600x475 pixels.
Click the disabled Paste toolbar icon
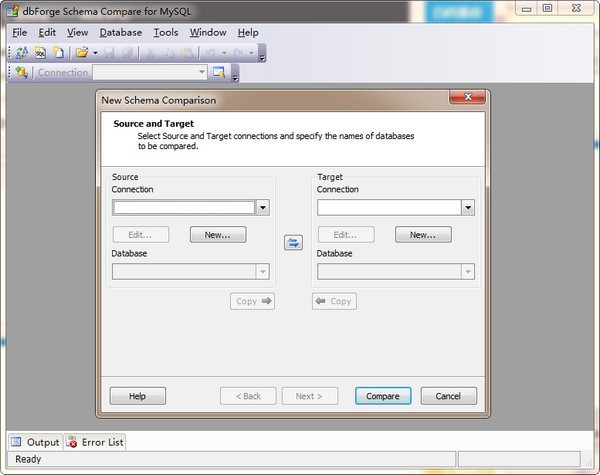tap(188, 53)
